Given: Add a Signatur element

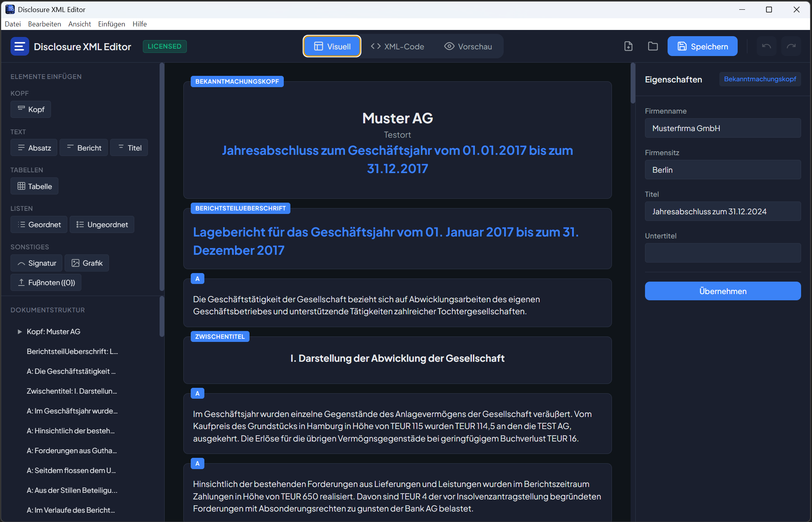Looking at the screenshot, I should click(36, 263).
